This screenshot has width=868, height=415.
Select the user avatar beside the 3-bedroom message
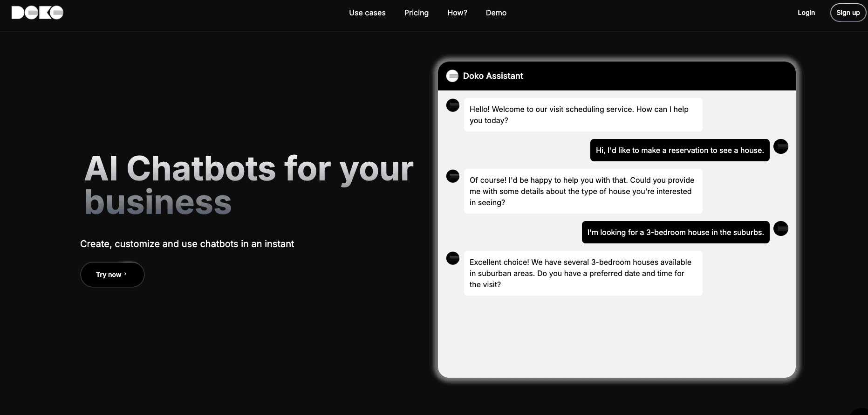780,228
